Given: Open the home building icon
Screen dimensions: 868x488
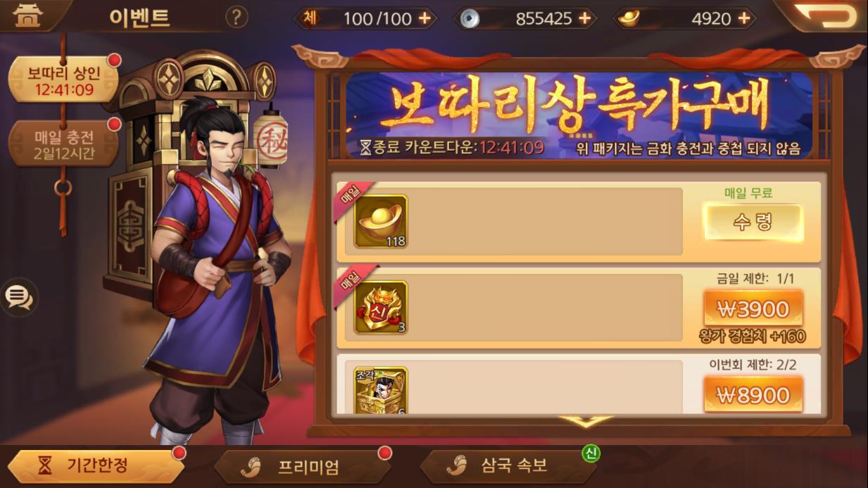Looking at the screenshot, I should pyautogui.click(x=28, y=15).
